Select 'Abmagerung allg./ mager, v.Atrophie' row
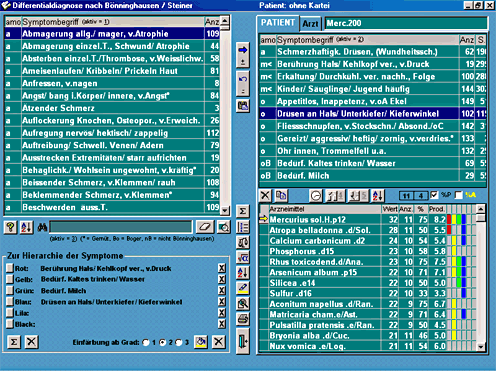The width and height of the screenshot is (496, 372). pyautogui.click(x=112, y=34)
